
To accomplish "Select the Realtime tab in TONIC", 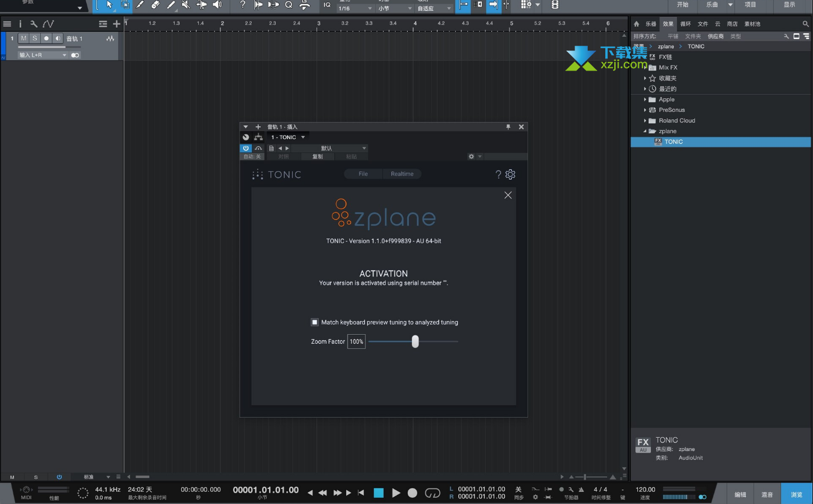I will click(x=402, y=174).
